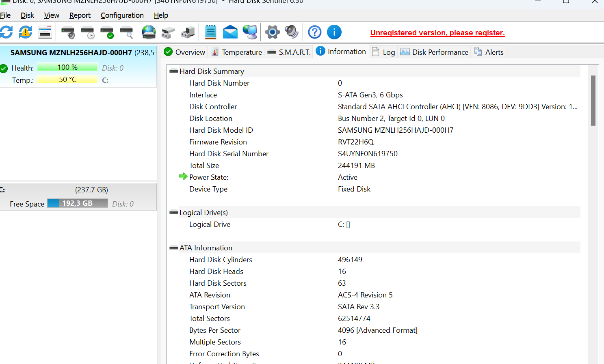Viewport: 604px width, 364px height.
Task: Open the Configuration menu
Action: 122,15
